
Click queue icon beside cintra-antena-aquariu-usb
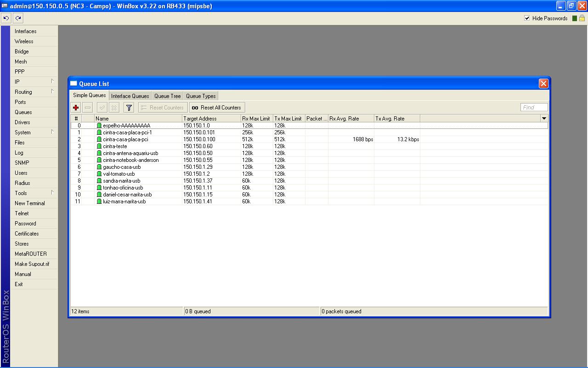[99, 153]
